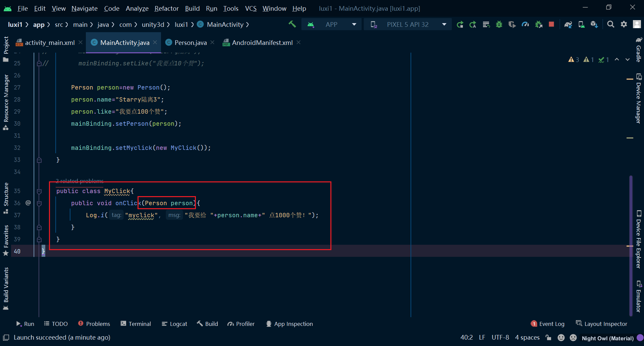Switch to activity_main.xml tab
644x346 pixels.
[50, 43]
